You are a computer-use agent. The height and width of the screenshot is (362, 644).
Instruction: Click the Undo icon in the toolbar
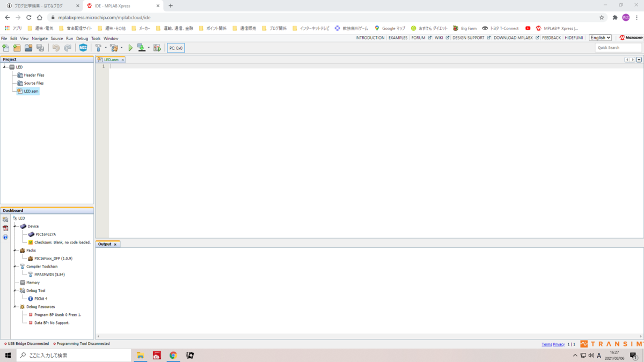point(56,48)
